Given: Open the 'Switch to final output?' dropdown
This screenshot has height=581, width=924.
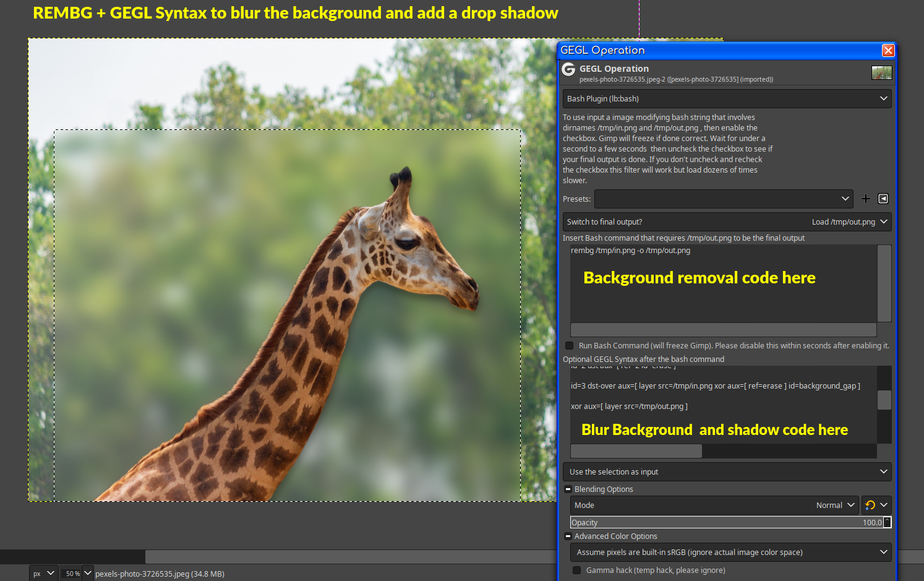Looking at the screenshot, I should click(727, 222).
